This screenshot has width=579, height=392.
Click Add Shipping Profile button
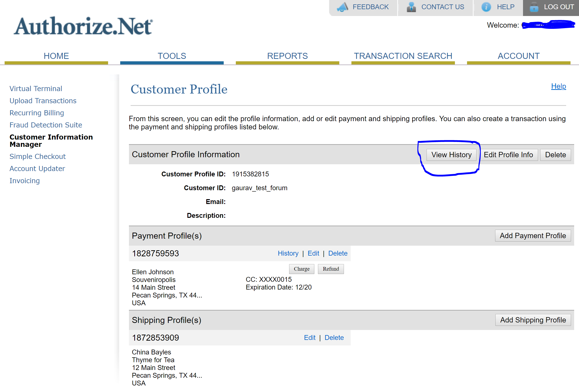(x=533, y=320)
